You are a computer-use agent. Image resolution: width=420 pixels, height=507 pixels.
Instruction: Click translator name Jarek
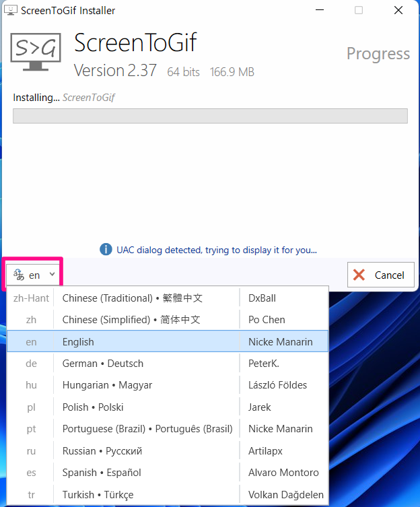(x=259, y=407)
